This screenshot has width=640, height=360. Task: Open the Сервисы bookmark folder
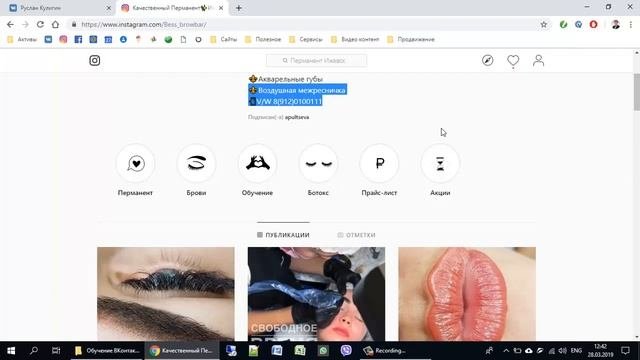(x=306, y=39)
